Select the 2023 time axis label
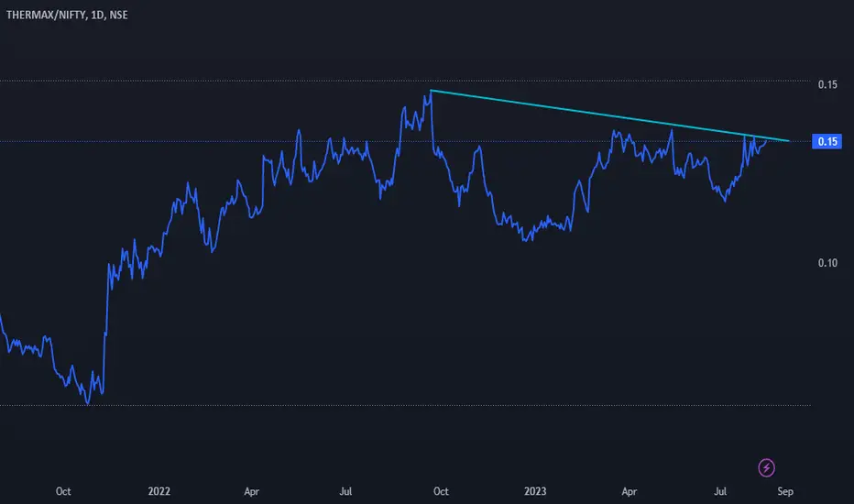The height and width of the screenshot is (504, 854). tap(535, 491)
